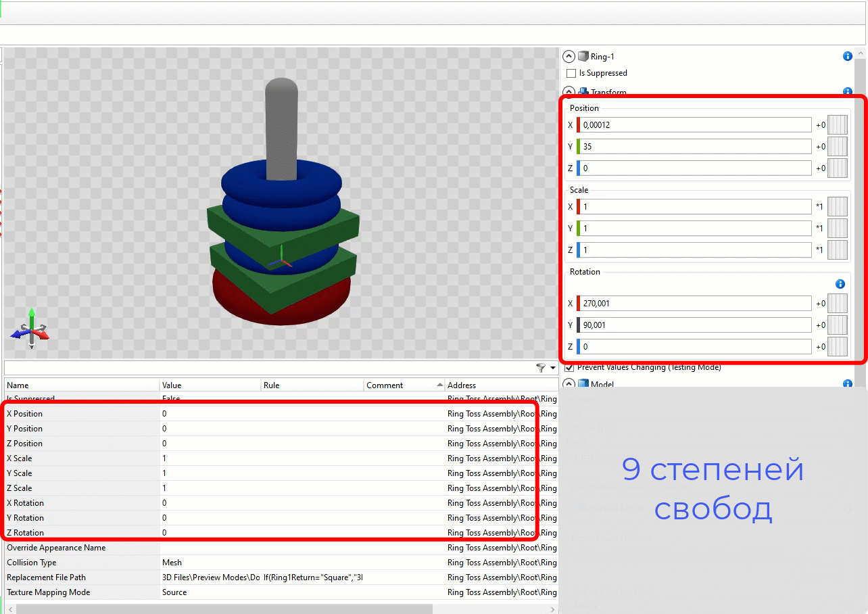Click the Position Y field showing 35
The width and height of the screenshot is (868, 614).
click(x=694, y=146)
